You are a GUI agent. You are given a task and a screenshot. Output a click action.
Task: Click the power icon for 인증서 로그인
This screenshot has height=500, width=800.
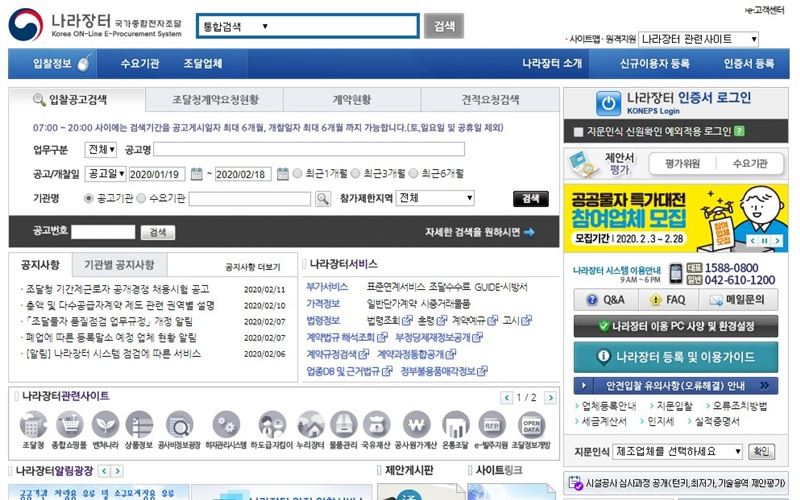click(x=608, y=103)
